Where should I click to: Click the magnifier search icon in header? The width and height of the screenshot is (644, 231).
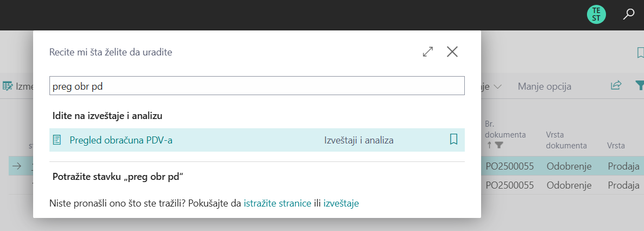click(x=629, y=15)
